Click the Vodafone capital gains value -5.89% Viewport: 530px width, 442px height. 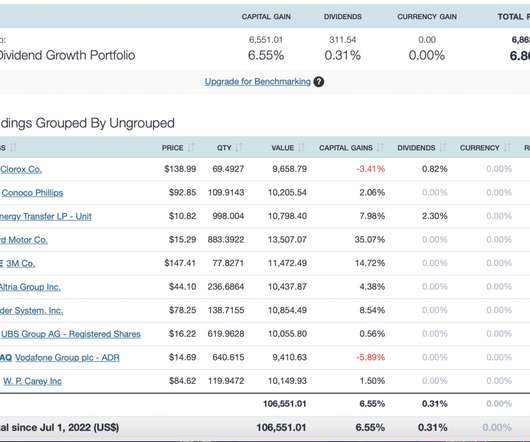click(x=370, y=357)
